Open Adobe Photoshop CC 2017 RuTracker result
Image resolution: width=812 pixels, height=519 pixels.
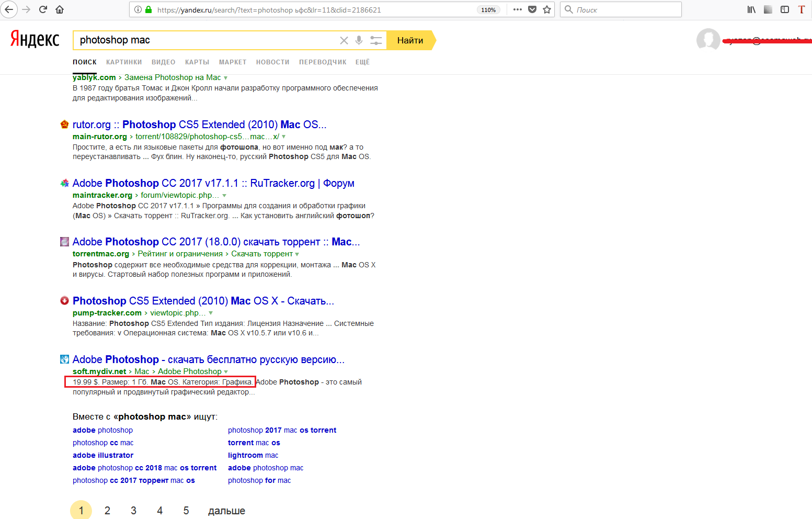[213, 183]
